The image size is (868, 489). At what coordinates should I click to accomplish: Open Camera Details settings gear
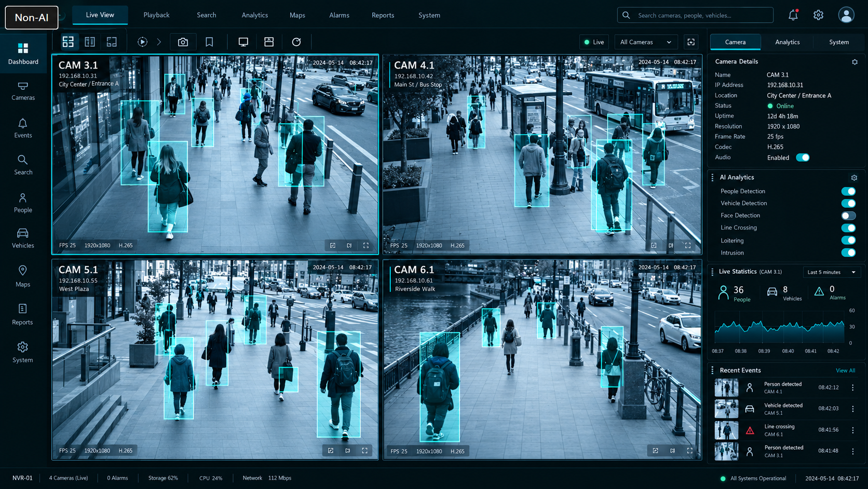[855, 62]
